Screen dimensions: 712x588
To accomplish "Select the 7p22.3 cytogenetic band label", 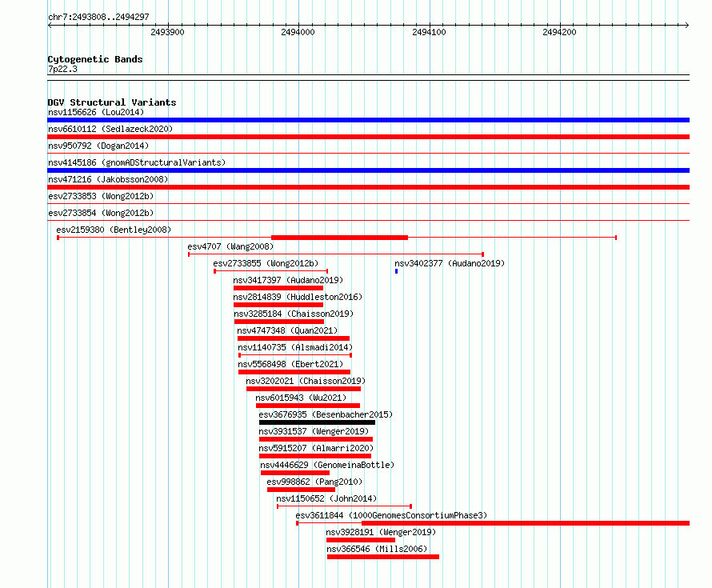I will (62, 69).
